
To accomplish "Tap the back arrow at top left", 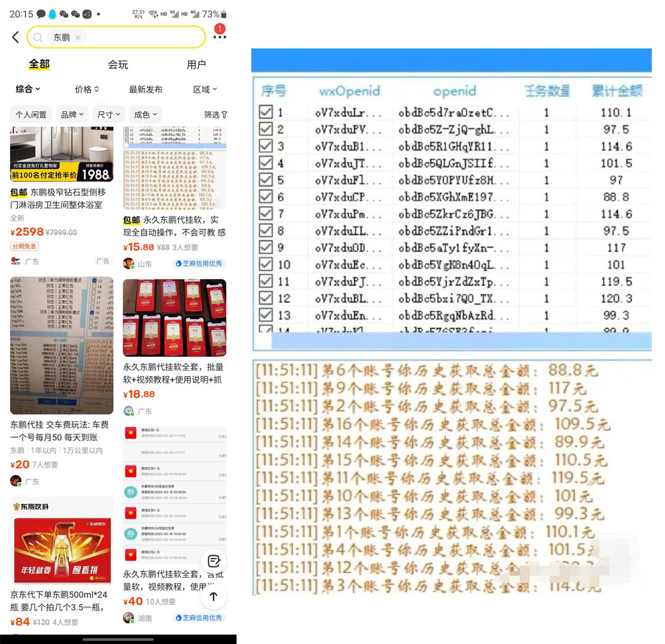I will point(14,38).
